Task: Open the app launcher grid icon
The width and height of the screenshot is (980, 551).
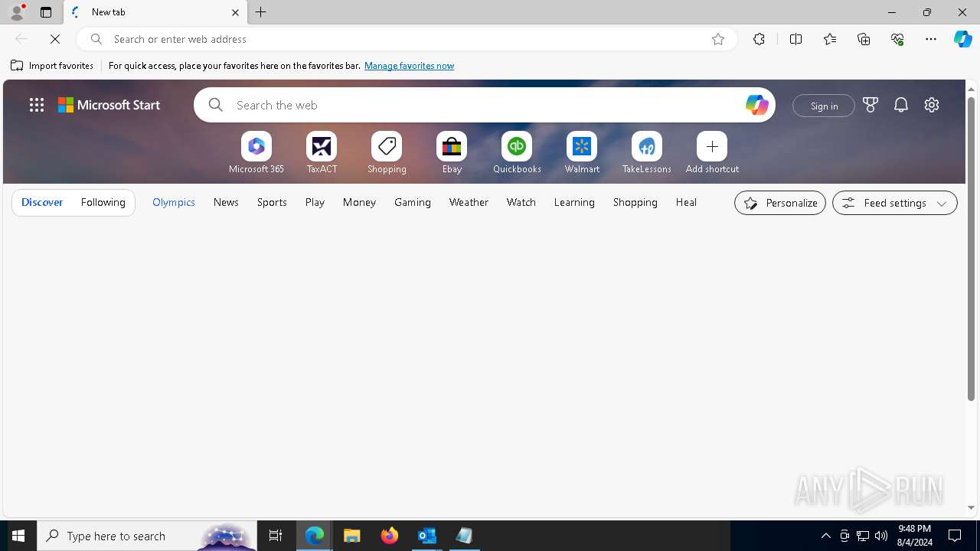Action: click(x=37, y=105)
